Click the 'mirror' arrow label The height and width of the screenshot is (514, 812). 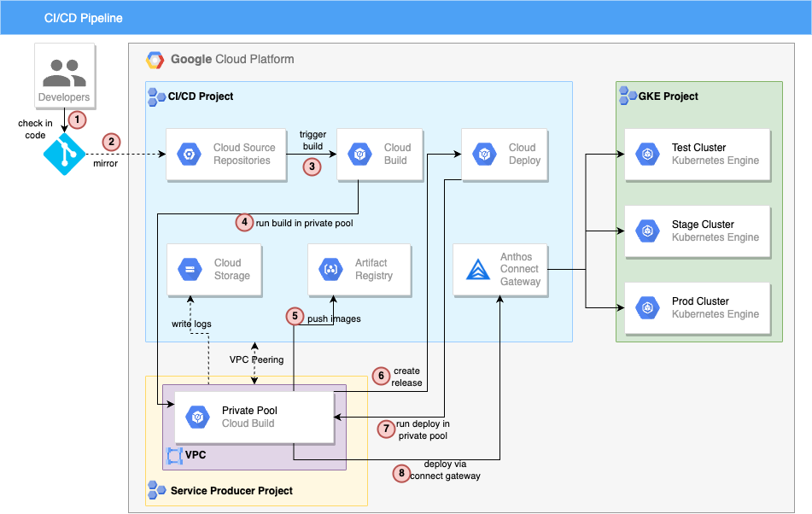105,164
